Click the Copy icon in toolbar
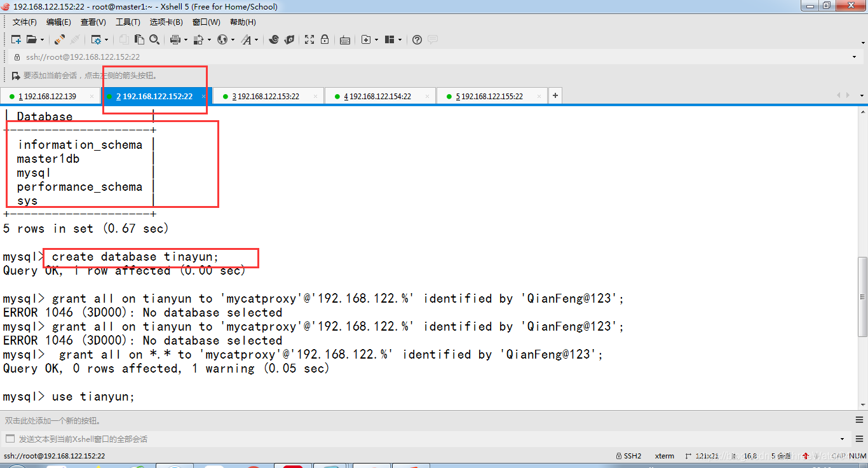 point(125,39)
